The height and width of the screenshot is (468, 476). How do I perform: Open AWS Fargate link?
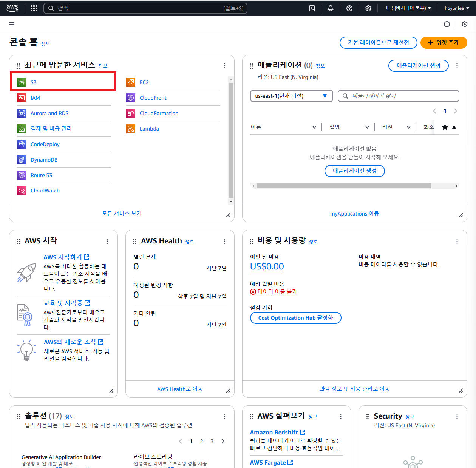point(272,462)
